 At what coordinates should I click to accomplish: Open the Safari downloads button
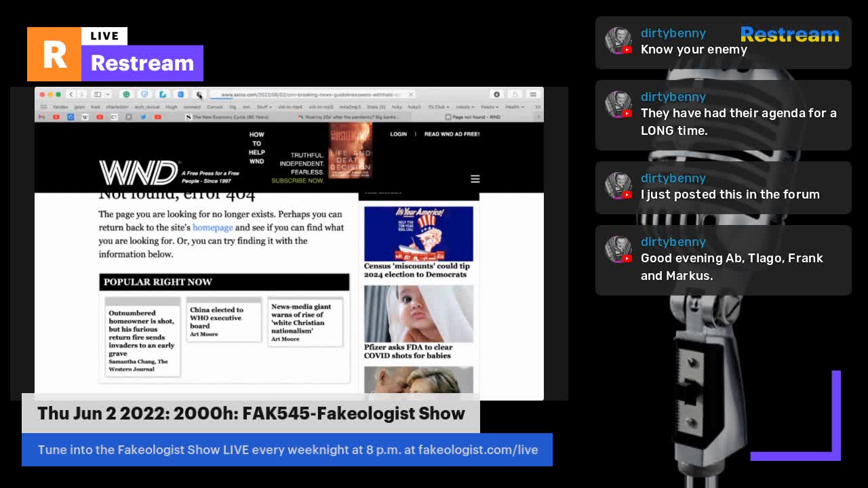(496, 94)
